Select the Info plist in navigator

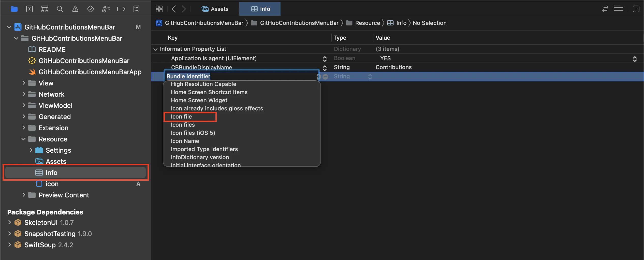coord(76,172)
